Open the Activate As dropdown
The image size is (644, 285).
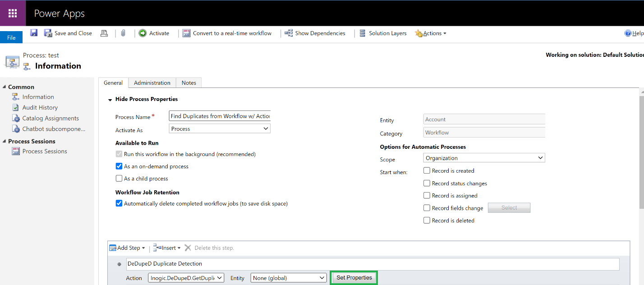click(x=219, y=128)
